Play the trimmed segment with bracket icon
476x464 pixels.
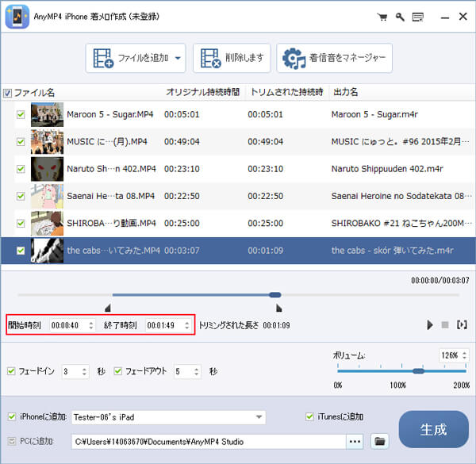tap(462, 325)
